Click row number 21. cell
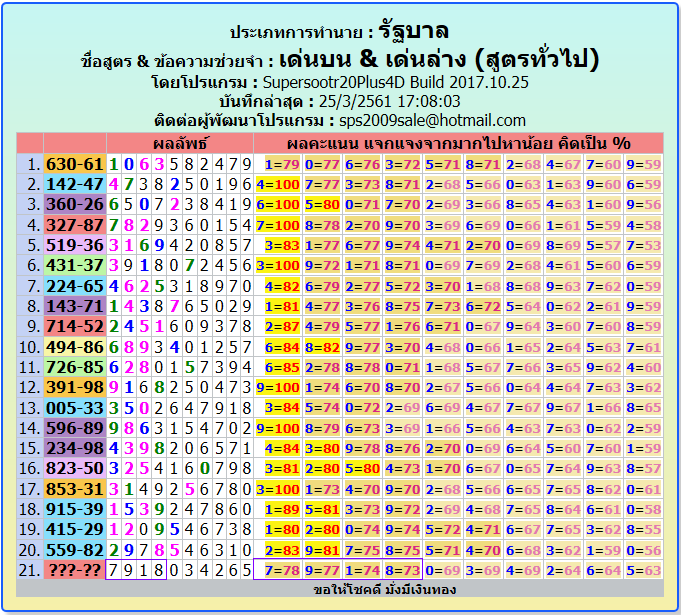The width and height of the screenshot is (681, 615). tap(30, 570)
